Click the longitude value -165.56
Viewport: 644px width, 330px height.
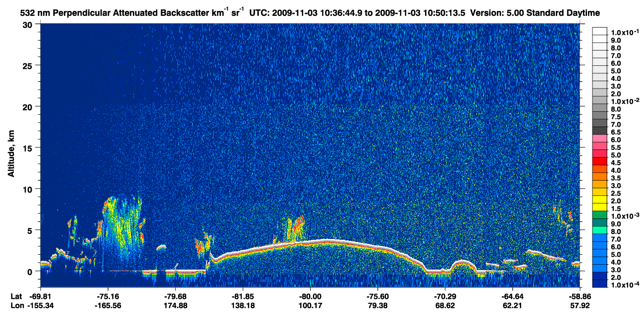108,306
